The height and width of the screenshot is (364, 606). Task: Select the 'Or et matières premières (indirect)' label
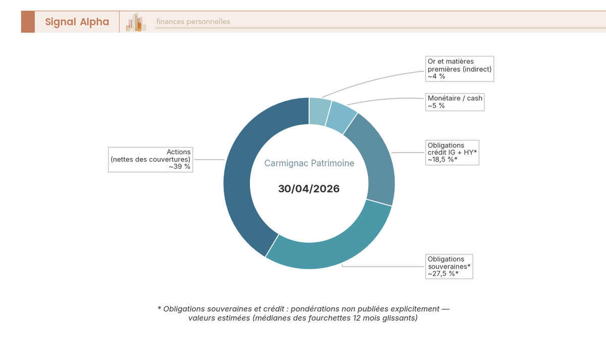click(460, 69)
